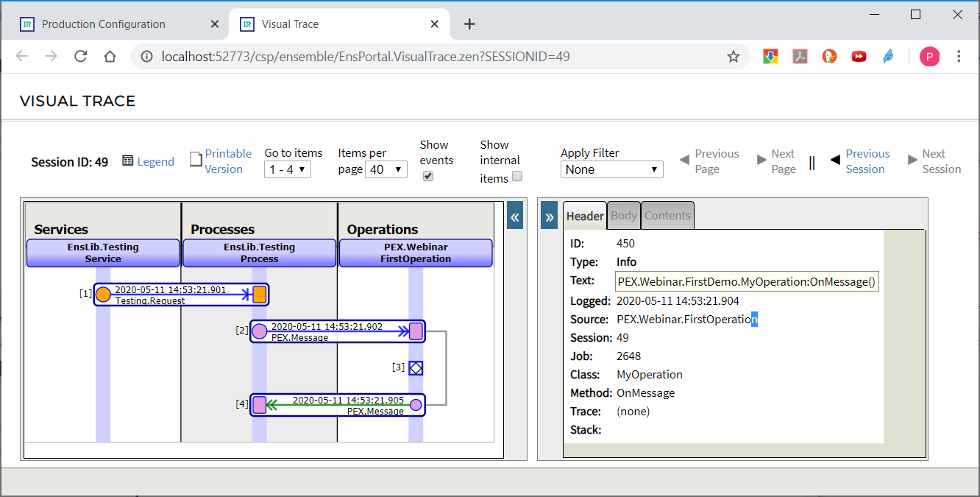980x497 pixels.
Task: Go to Previous Session link
Action: click(867, 161)
